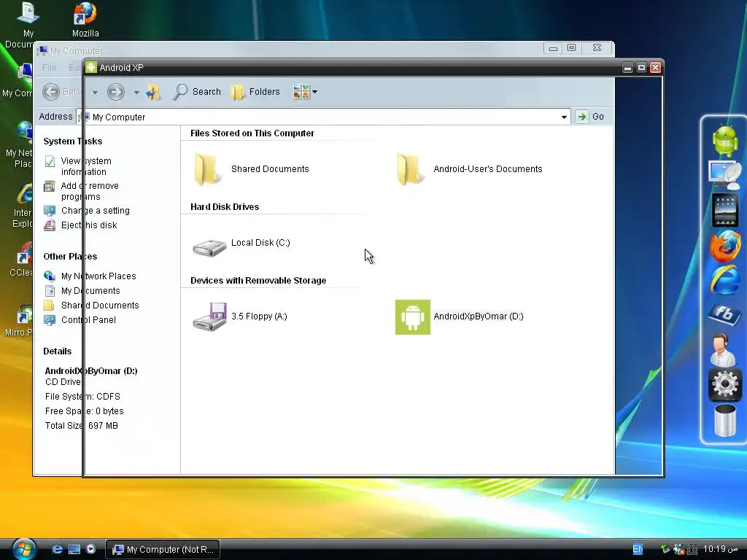Minimize the Android XP window
Viewport: 747px width, 560px height.
(x=628, y=68)
